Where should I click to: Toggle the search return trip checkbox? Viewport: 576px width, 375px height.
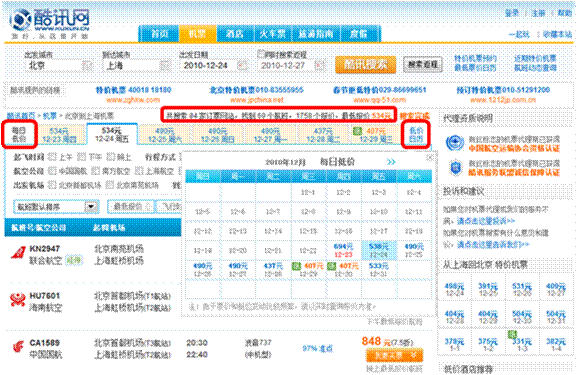pyautogui.click(x=260, y=54)
